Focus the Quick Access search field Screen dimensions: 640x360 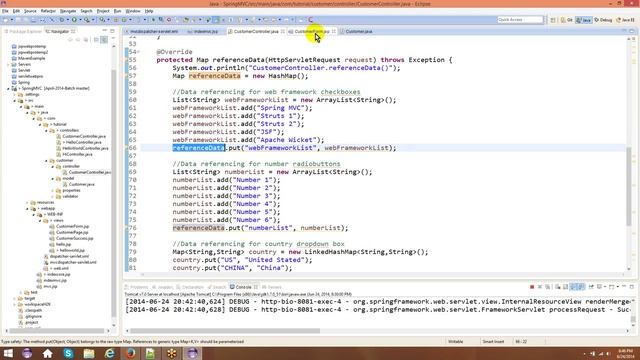coord(520,20)
